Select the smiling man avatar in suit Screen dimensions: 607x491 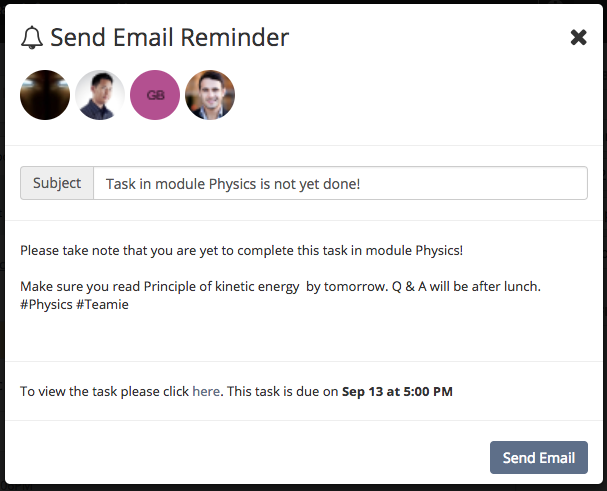coord(210,95)
